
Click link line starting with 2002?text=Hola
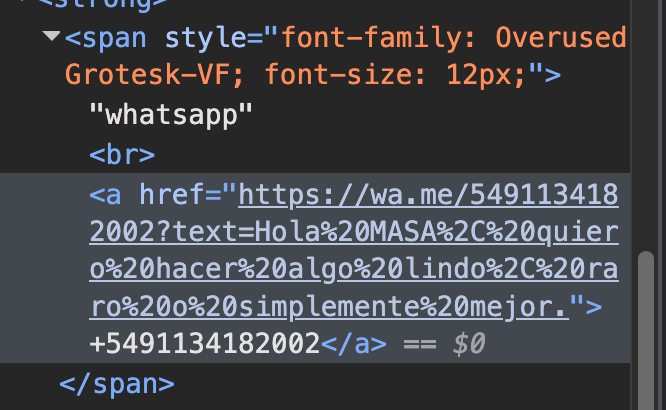(353, 230)
